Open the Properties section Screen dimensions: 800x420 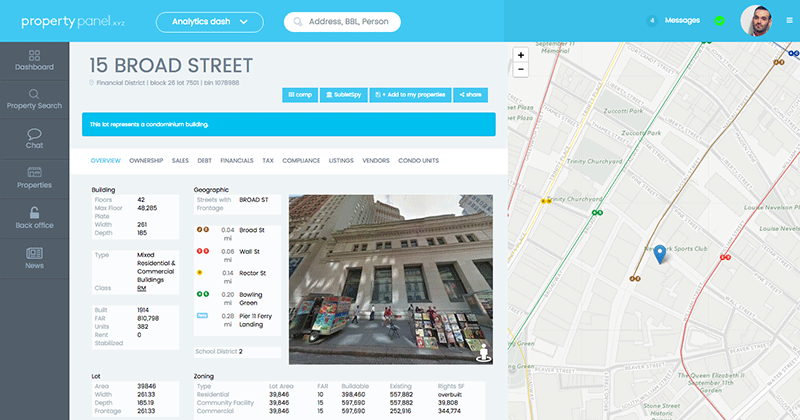[34, 177]
